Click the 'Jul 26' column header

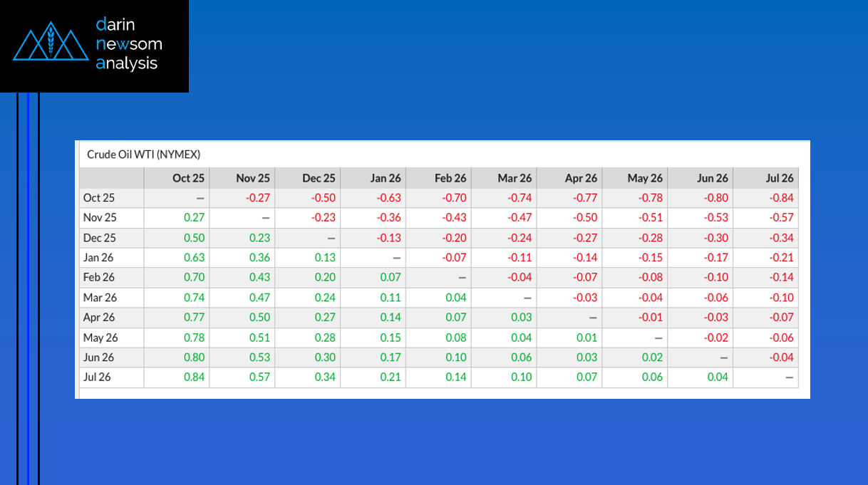[780, 178]
